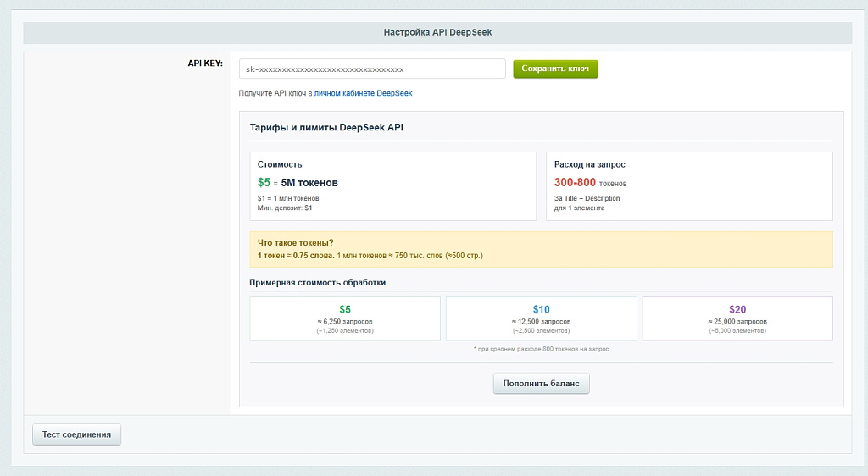Select the $20 pricing card
The image size is (868, 476).
click(737, 318)
